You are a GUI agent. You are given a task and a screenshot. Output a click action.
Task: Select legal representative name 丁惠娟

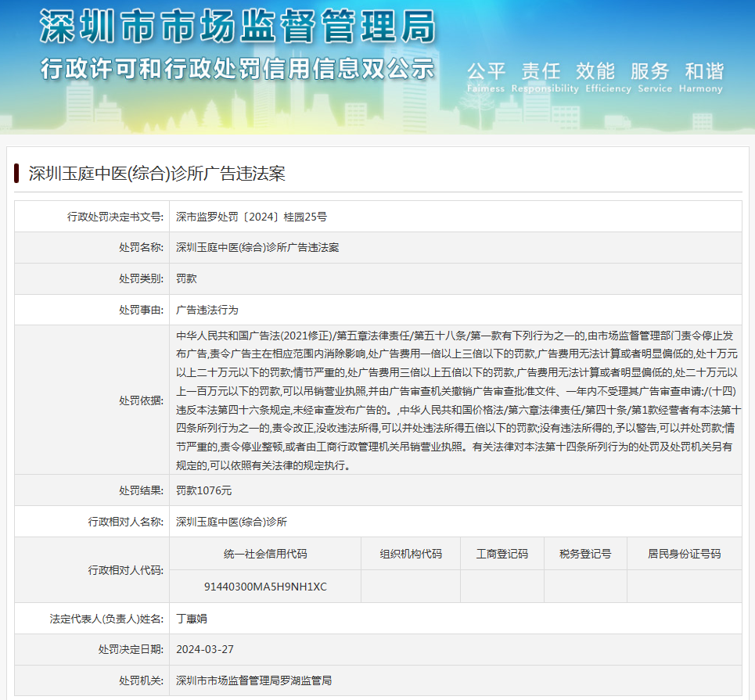click(192, 619)
